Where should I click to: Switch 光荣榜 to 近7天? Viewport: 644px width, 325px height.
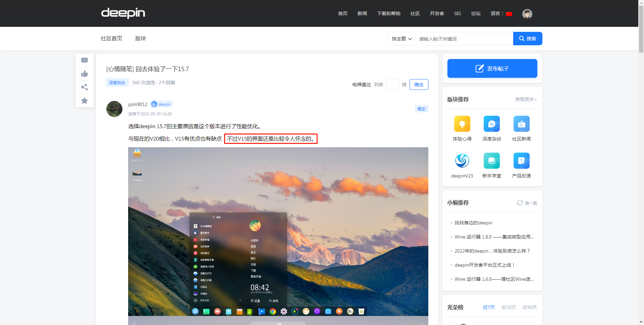[489, 307]
